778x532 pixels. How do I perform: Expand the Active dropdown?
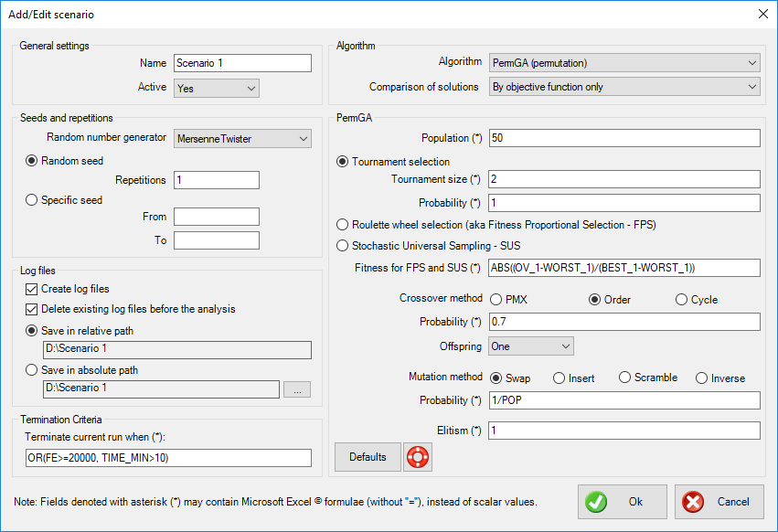[x=217, y=88]
